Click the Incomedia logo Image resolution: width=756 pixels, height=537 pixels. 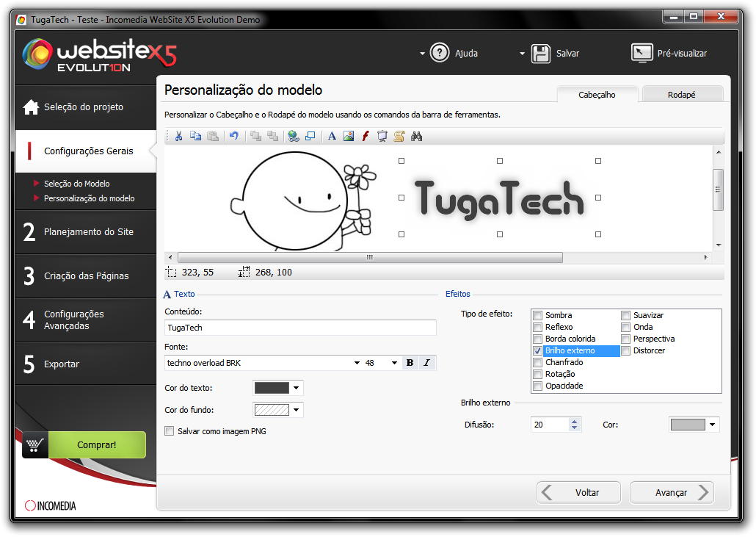click(50, 505)
